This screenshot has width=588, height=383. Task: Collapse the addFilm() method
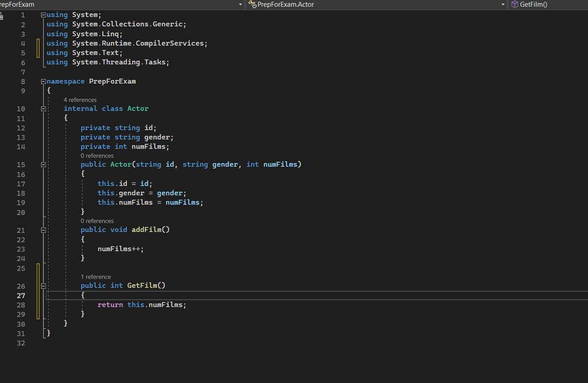pos(43,230)
